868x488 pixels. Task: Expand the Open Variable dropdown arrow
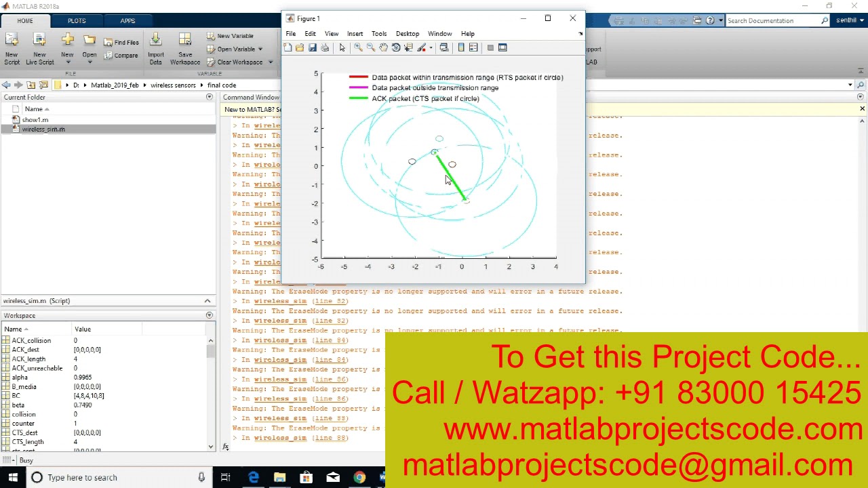[260, 49]
